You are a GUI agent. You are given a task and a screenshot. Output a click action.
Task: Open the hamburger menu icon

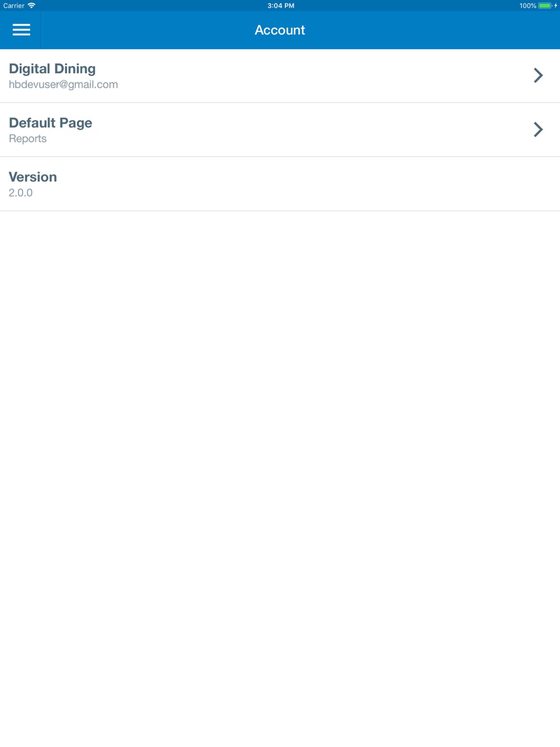[21, 30]
